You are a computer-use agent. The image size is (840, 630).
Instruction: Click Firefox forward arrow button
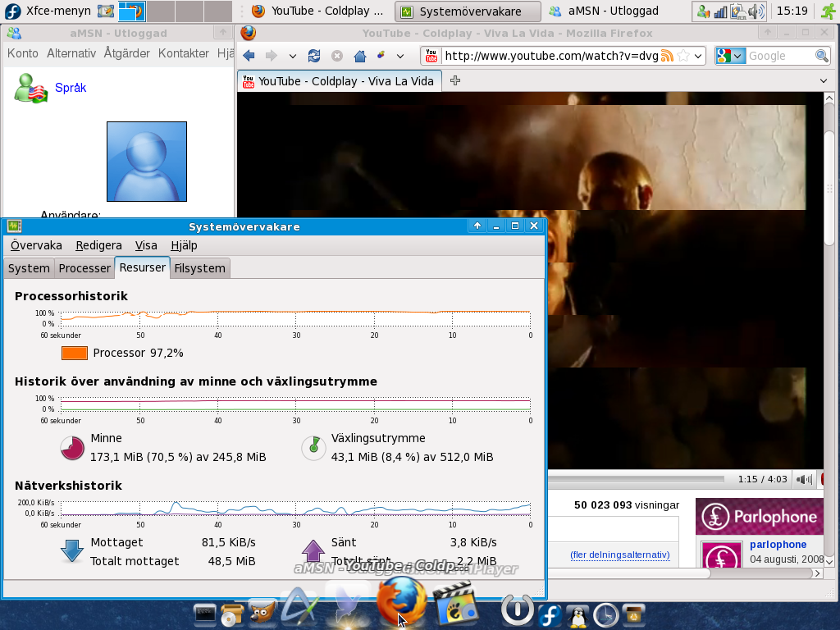272,55
